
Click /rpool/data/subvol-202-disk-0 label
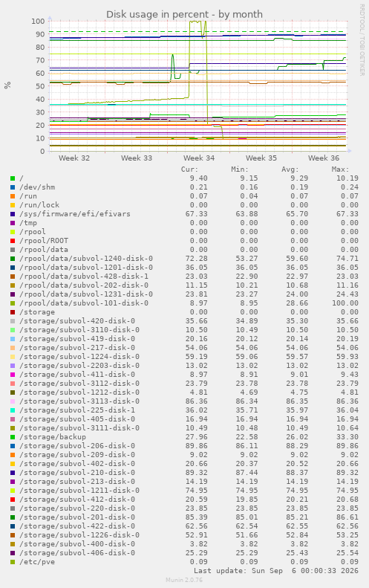[84, 285]
